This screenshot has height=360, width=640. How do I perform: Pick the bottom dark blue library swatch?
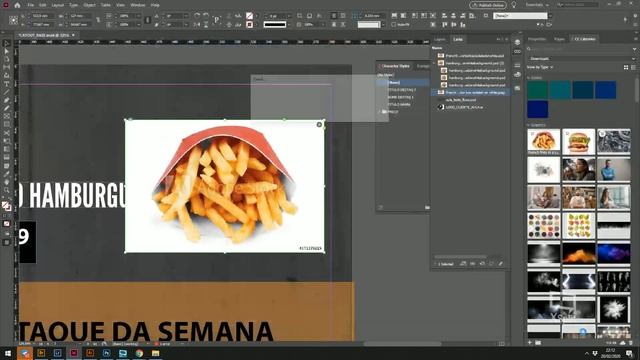pos(537,109)
